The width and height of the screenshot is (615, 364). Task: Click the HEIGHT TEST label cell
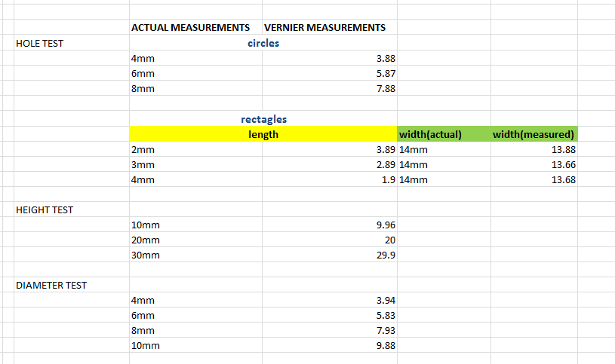pyautogui.click(x=72, y=210)
